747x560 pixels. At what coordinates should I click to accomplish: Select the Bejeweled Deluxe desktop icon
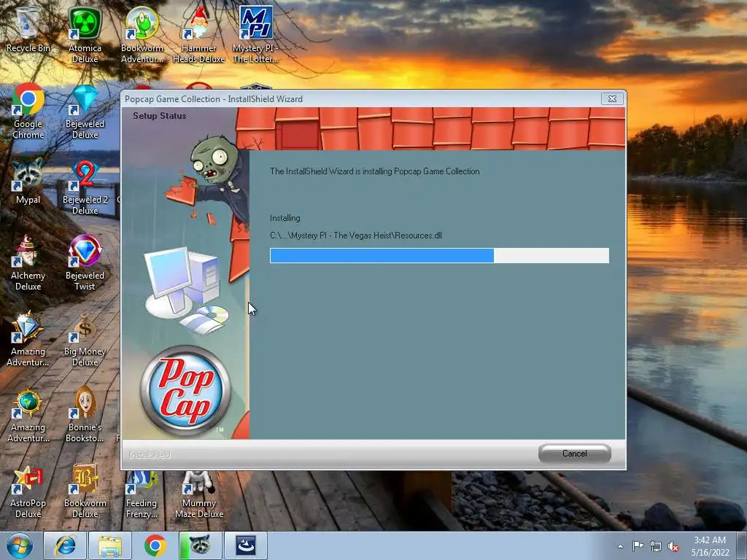[x=85, y=111]
